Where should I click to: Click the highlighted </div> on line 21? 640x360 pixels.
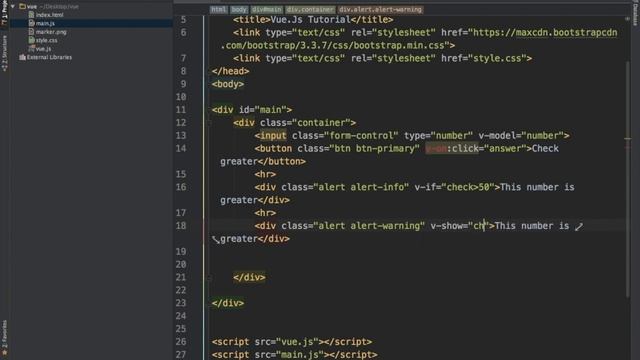249,278
